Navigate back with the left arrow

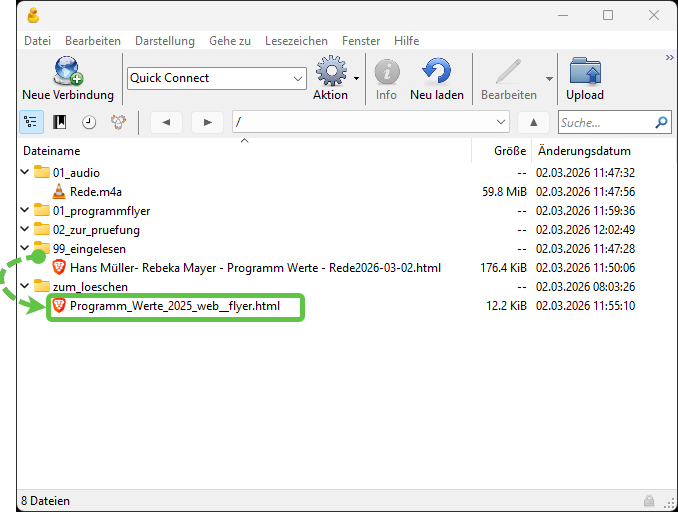coord(165,122)
